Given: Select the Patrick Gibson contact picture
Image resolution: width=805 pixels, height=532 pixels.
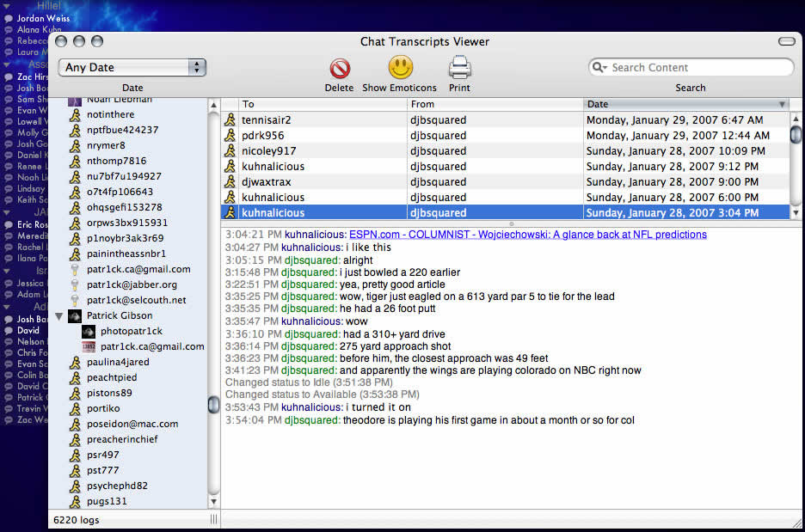Looking at the screenshot, I should tap(75, 315).
